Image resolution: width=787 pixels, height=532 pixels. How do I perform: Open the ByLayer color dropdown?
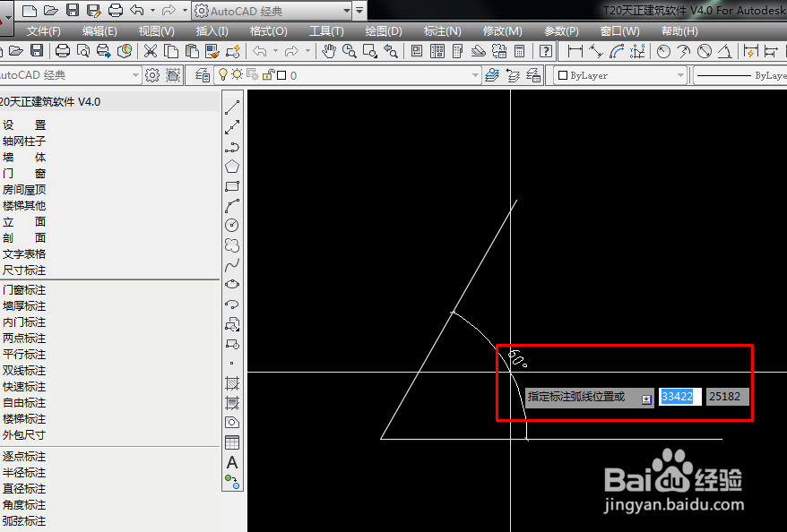click(680, 75)
